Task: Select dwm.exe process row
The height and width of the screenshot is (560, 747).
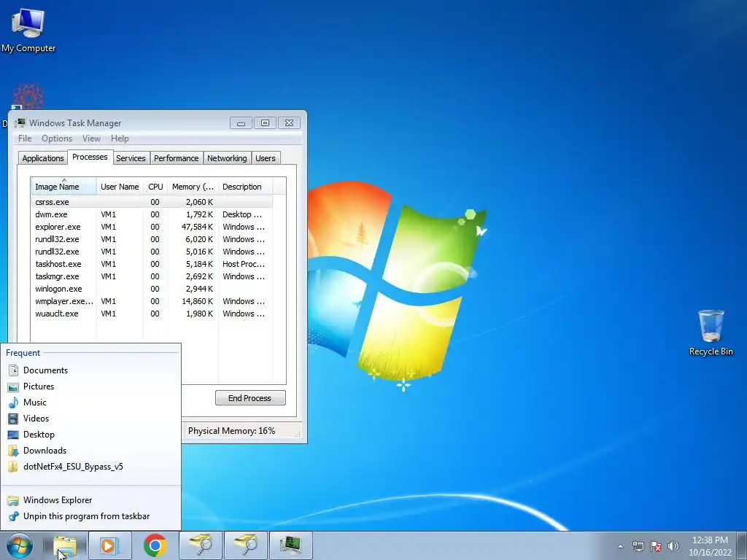Action: [x=152, y=214]
